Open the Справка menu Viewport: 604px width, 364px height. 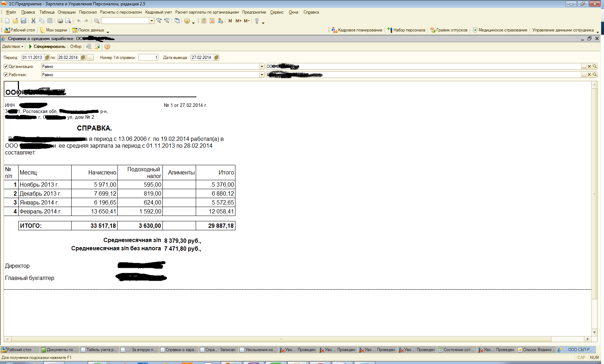[311, 12]
